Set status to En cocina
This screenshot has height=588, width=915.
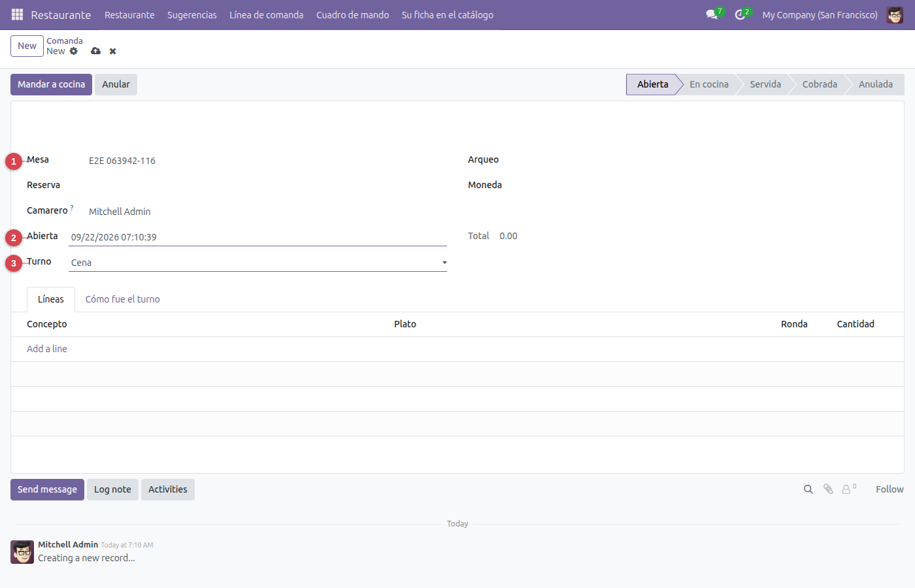(x=709, y=84)
